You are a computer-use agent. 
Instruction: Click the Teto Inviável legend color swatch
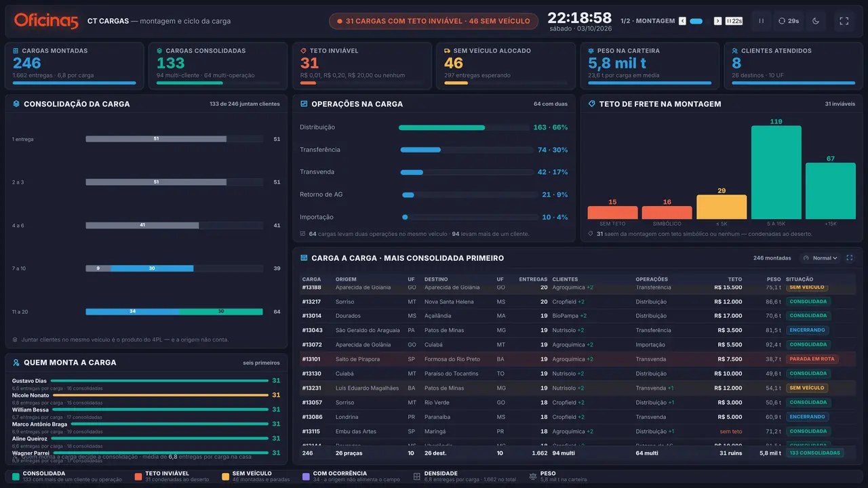coord(138,476)
